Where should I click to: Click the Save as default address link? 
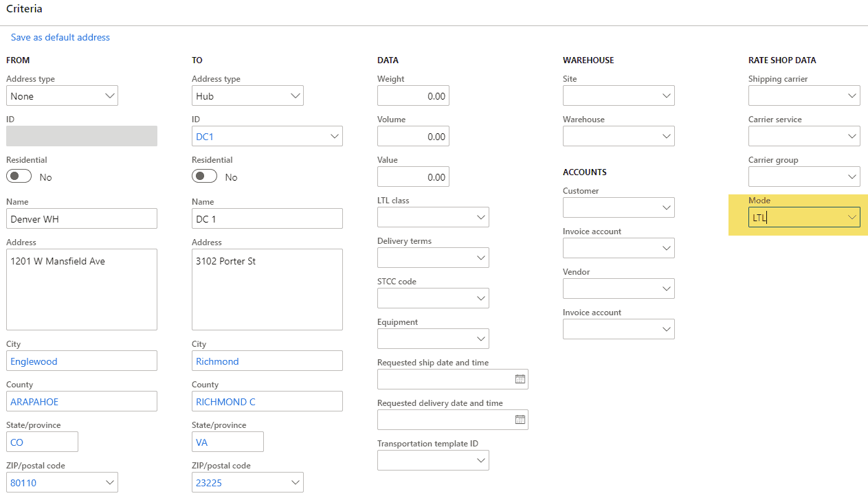[x=60, y=37]
